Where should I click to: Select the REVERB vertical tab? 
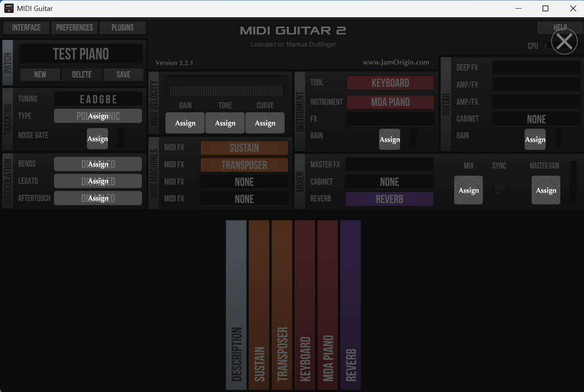click(350, 305)
